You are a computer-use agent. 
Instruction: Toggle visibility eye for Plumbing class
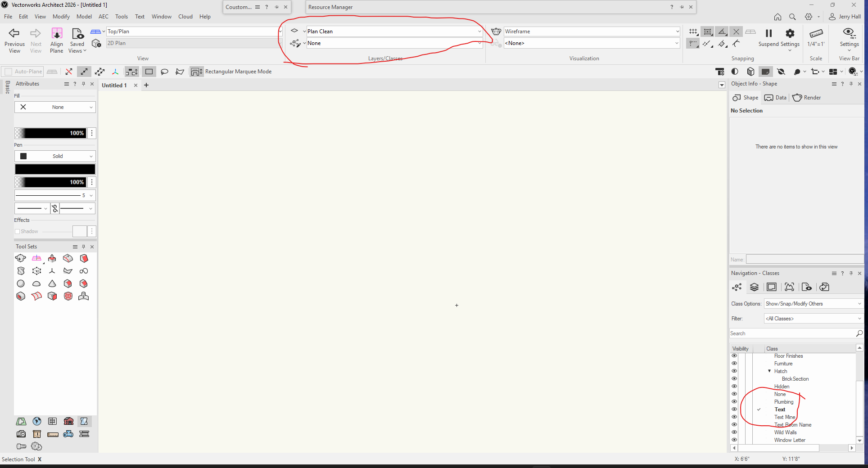point(734,402)
